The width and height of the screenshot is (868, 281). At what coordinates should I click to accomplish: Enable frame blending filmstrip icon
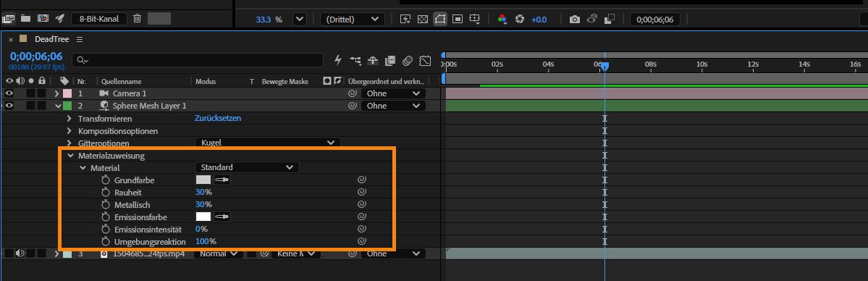tap(390, 60)
